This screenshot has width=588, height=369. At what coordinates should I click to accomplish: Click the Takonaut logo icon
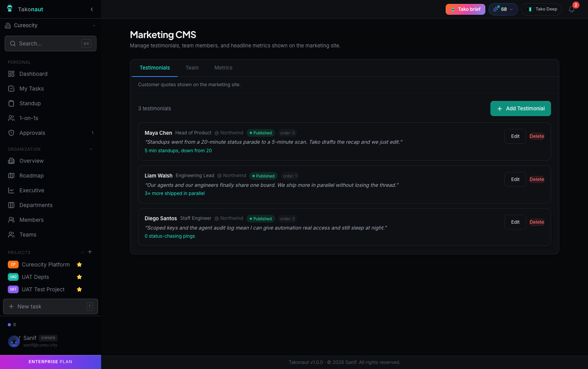[10, 8]
